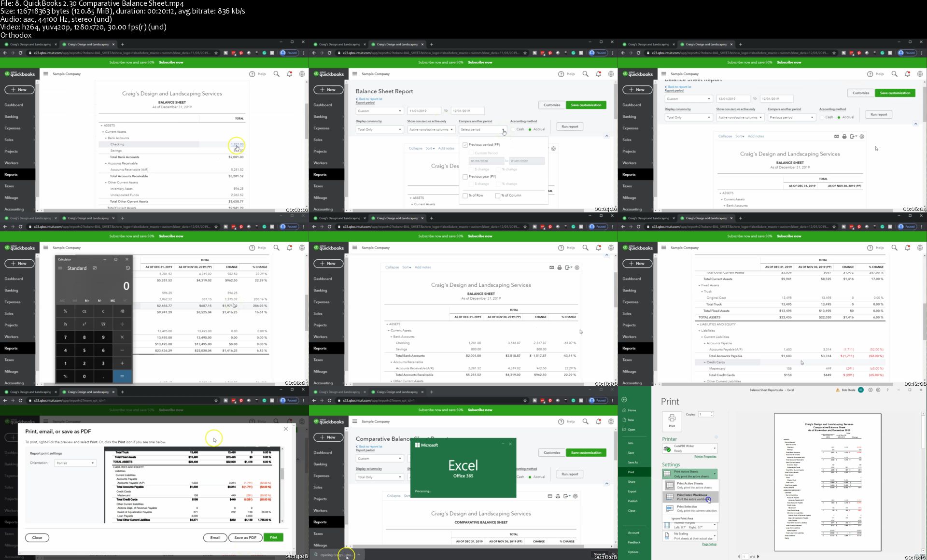Check the Previous year (PY) checkbox
The image size is (927, 560).
coord(465,177)
